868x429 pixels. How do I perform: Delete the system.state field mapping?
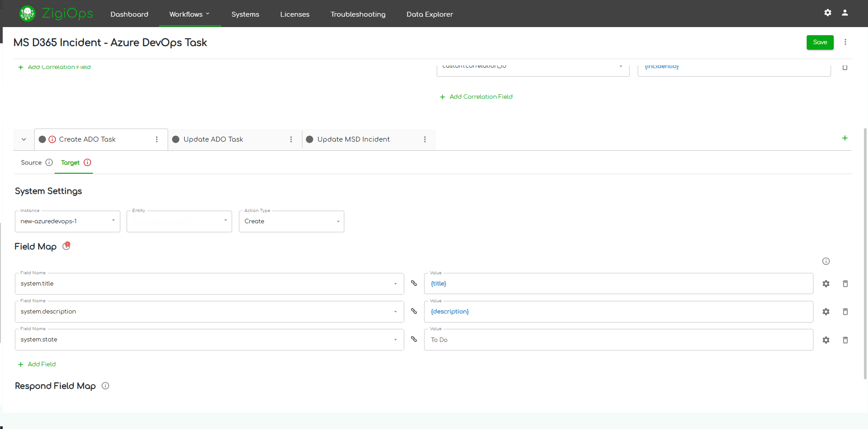pos(845,340)
